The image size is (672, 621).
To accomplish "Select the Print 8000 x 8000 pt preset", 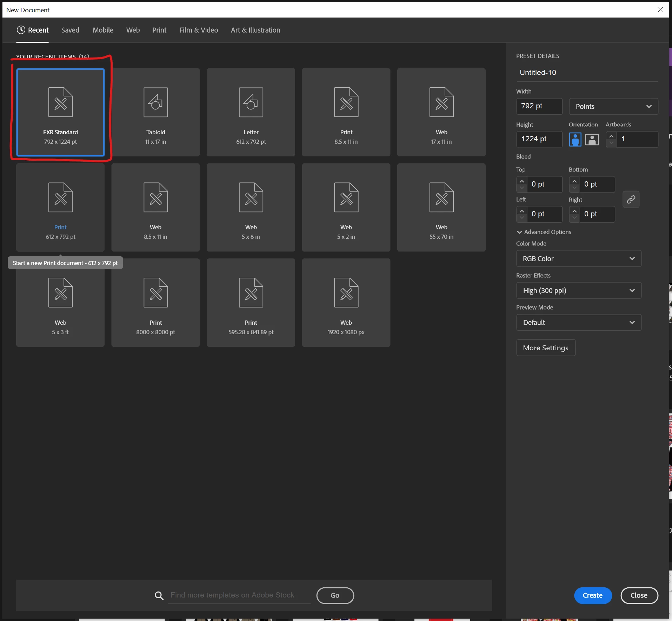I will pos(155,303).
